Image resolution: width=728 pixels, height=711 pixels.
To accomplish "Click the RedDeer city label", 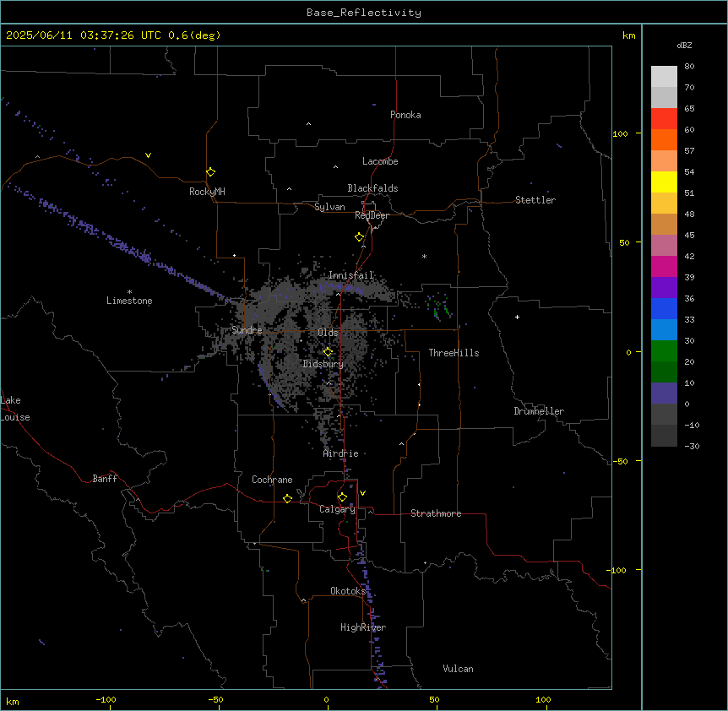I will tap(372, 215).
